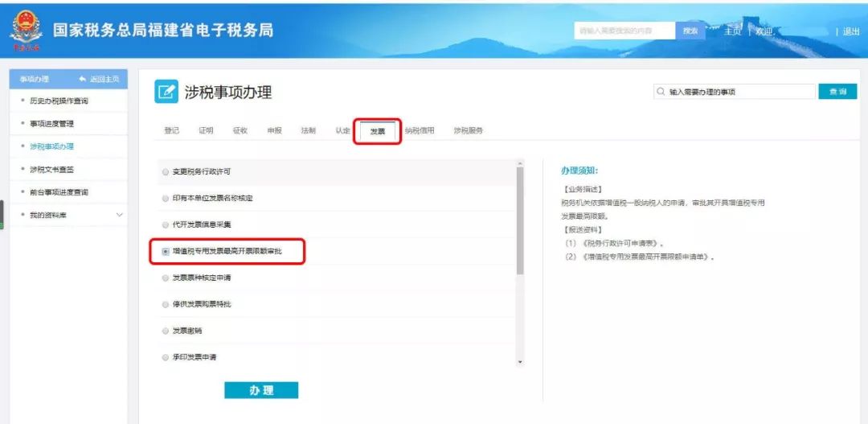Click the national tax emblem logo
Viewport: 868px width, 424px height.
(25, 31)
